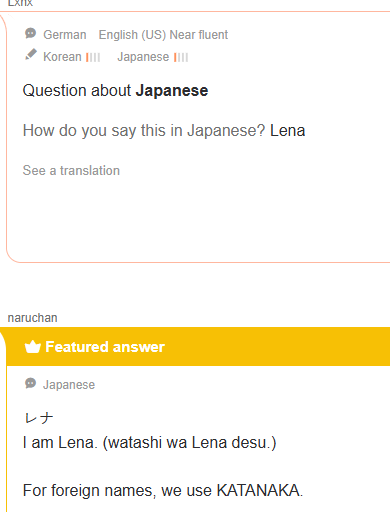Open naruchan's user profile
This screenshot has width=390, height=512.
32,318
